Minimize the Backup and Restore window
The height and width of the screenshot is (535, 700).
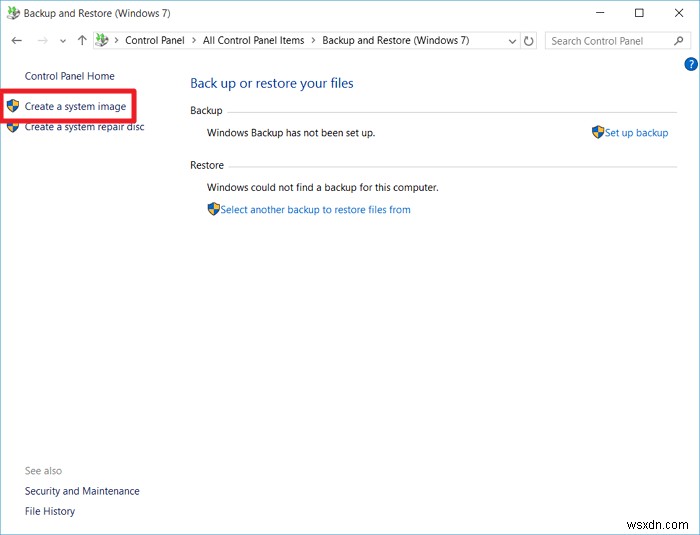[600, 13]
